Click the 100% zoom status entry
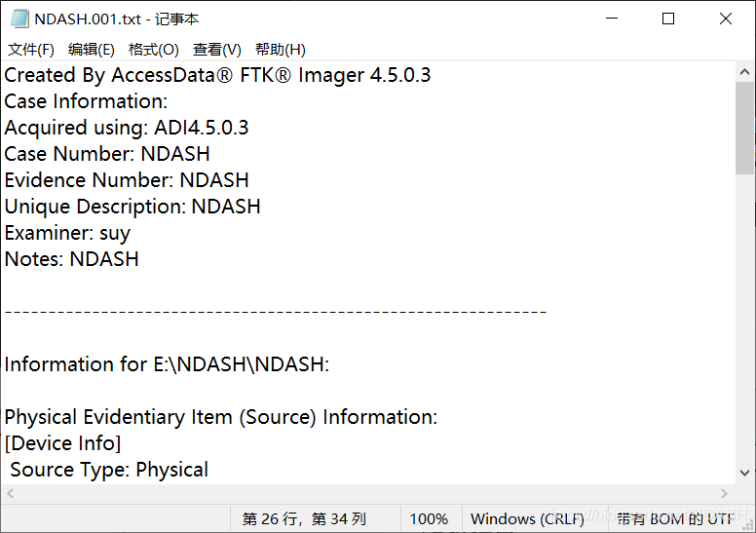756x533 pixels. 429,519
